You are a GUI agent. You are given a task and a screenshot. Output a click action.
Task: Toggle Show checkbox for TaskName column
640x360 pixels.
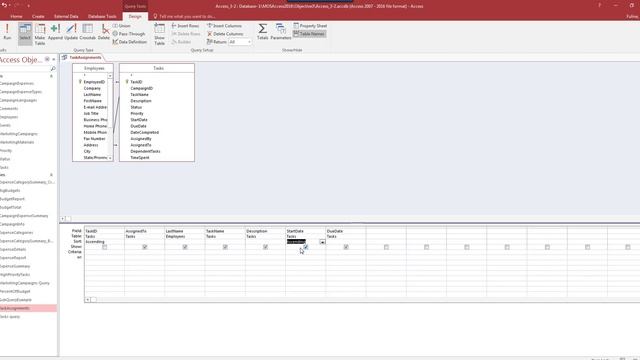tap(225, 247)
